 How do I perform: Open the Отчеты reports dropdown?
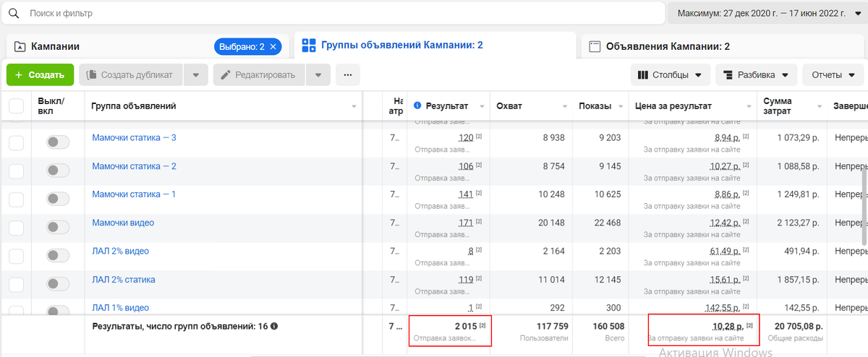pos(833,75)
